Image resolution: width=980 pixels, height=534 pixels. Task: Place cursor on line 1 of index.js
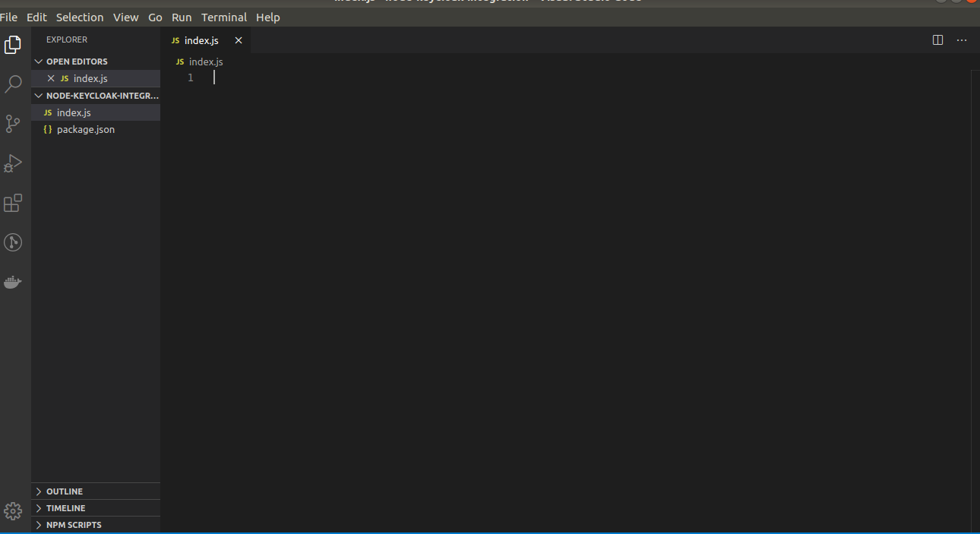[228, 77]
